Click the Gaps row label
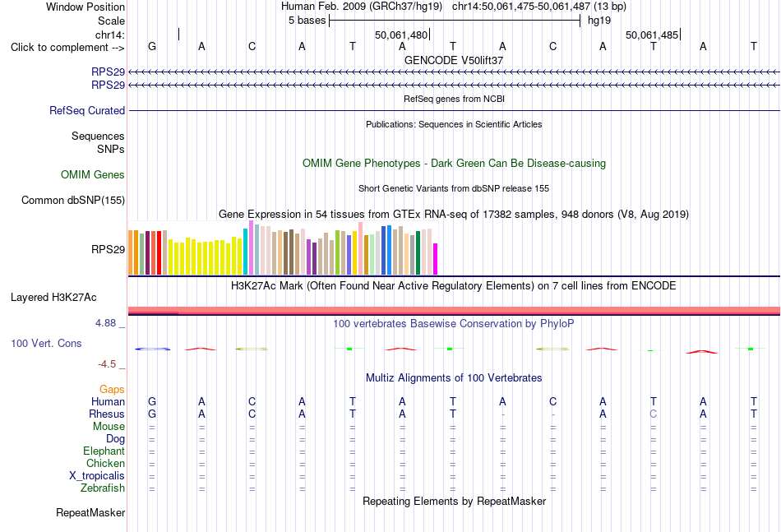This screenshot has width=781, height=532. click(112, 390)
